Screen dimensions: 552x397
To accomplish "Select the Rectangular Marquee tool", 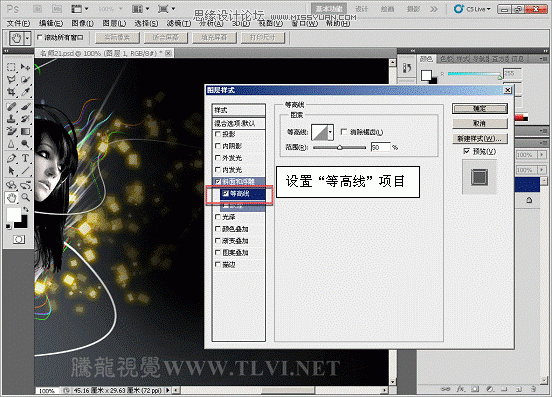I will point(11,67).
